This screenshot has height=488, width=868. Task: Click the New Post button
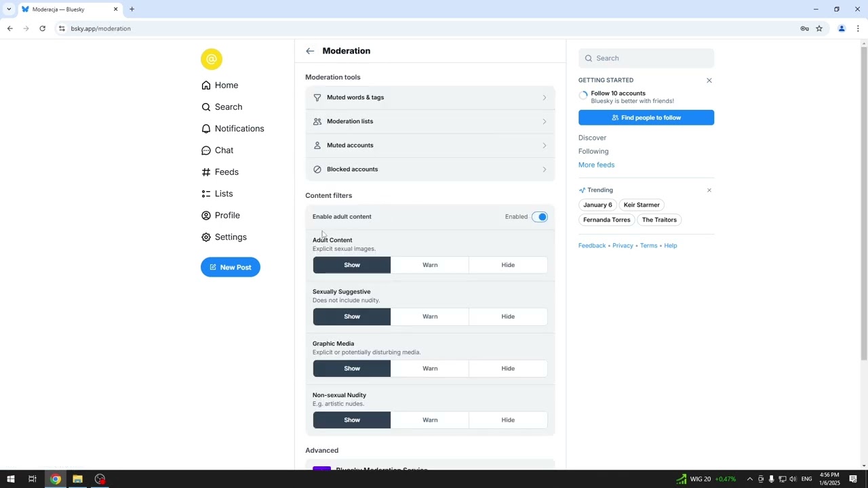click(231, 267)
